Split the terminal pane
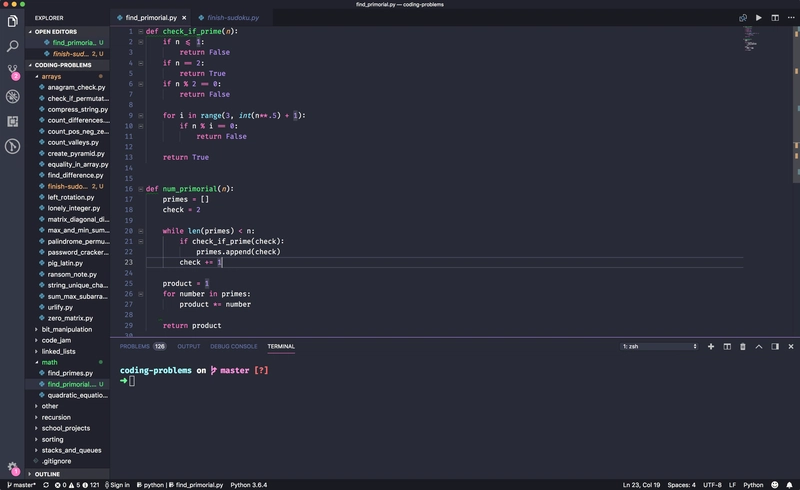The width and height of the screenshot is (800, 490). tap(727, 346)
